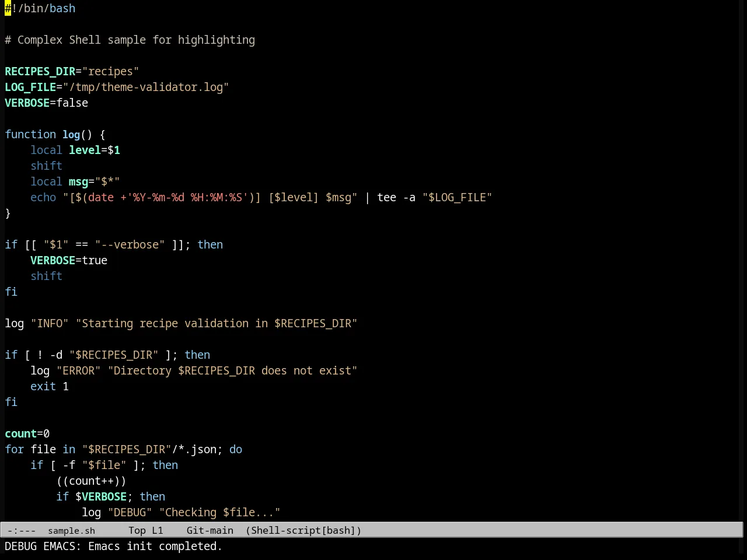The width and height of the screenshot is (747, 560).
Task: Click the 'tee -a' command
Action: click(396, 197)
